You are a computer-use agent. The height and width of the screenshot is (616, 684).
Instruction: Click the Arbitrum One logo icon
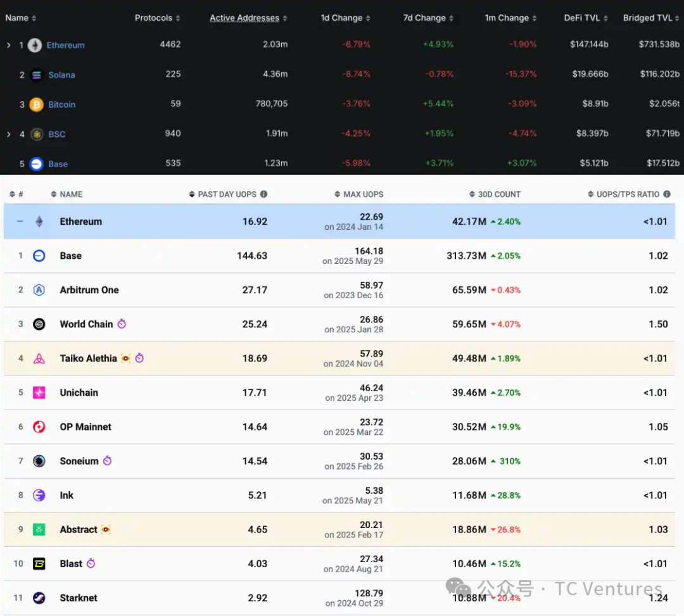coord(39,290)
